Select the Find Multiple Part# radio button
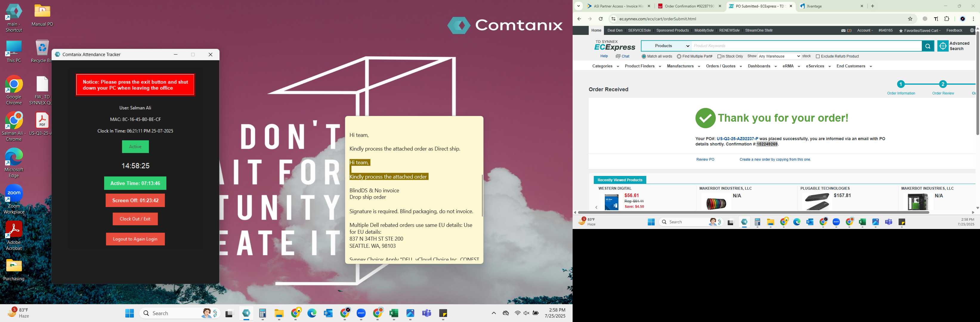The width and height of the screenshot is (980, 322). (x=679, y=56)
